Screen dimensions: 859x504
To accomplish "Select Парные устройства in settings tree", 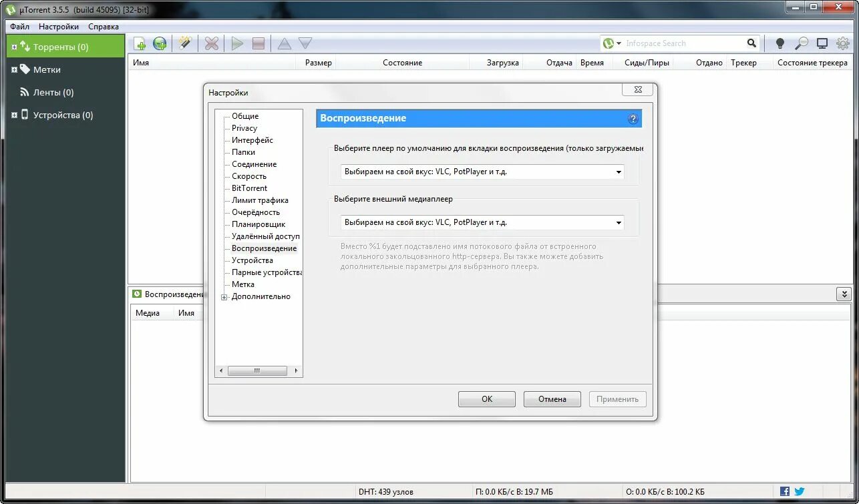I will pos(267,272).
